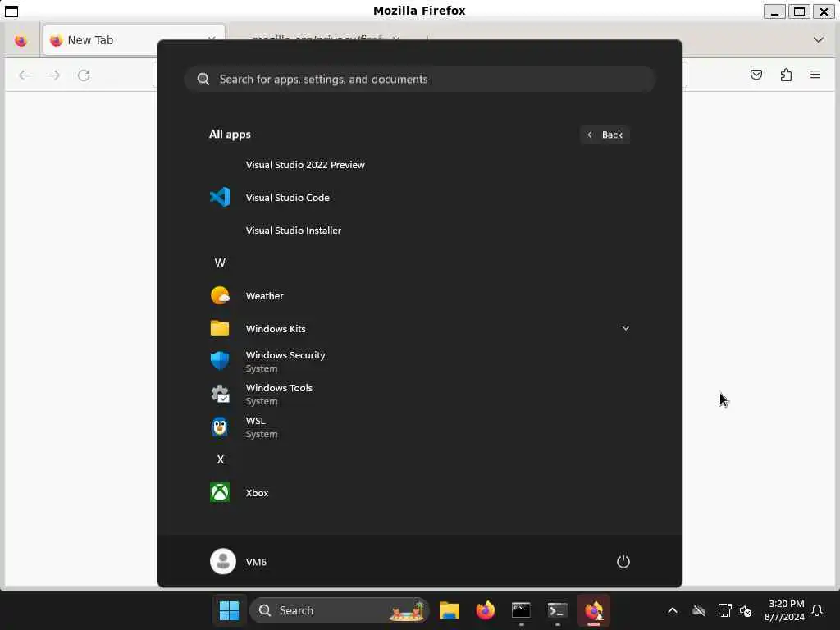
Task: Open the VM6 user account menu
Action: (239, 561)
